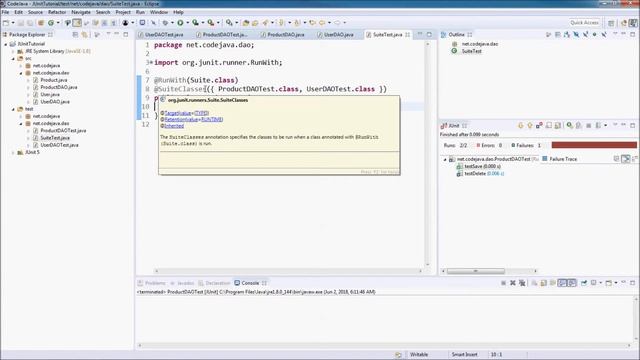Image resolution: width=640 pixels, height=360 pixels.
Task: Close the SuiteTest.java editor tab
Action: [x=407, y=35]
